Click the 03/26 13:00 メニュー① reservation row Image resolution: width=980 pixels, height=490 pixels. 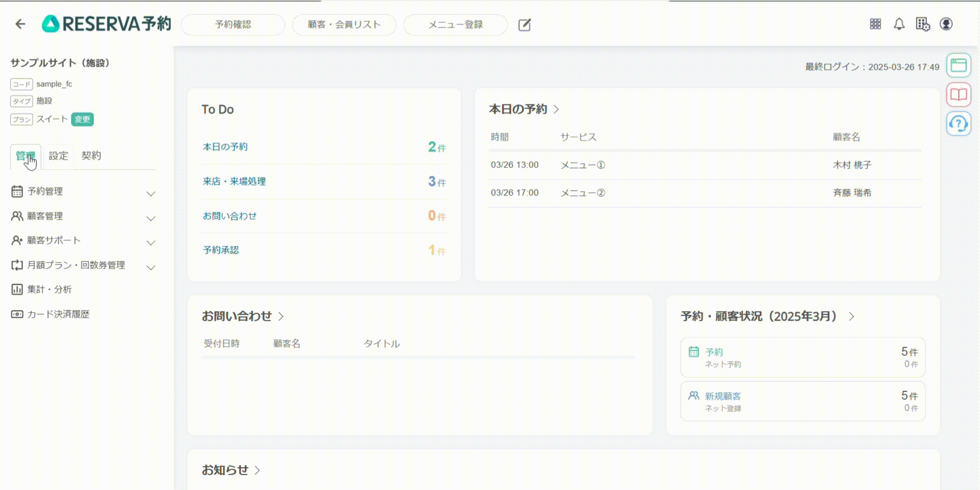click(705, 165)
